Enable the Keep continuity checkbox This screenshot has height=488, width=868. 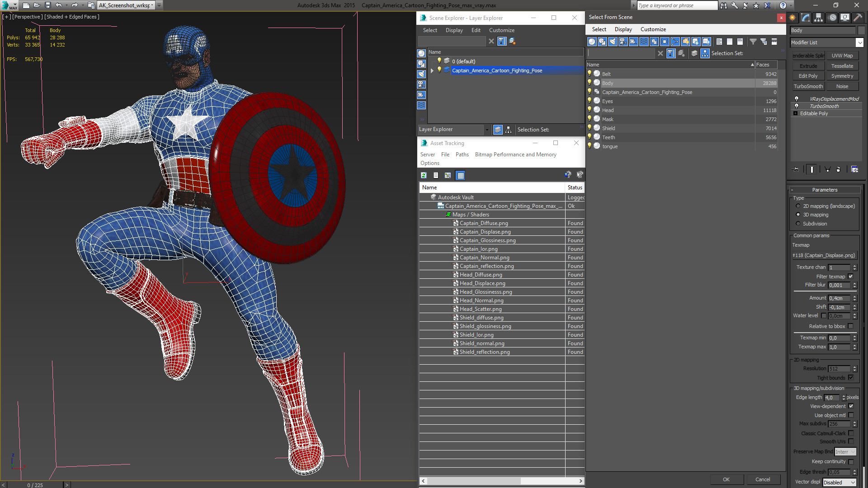851,462
